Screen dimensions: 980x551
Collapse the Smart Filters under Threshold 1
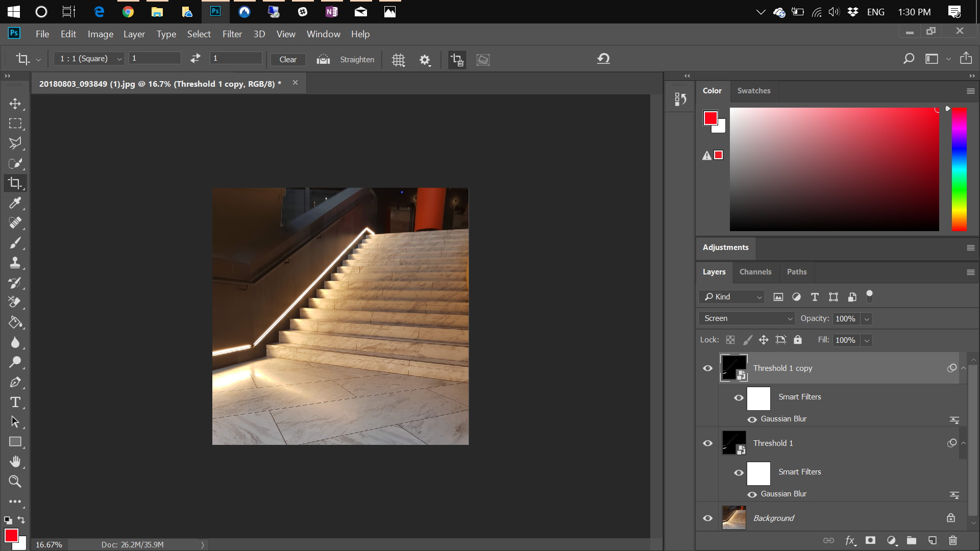[964, 443]
